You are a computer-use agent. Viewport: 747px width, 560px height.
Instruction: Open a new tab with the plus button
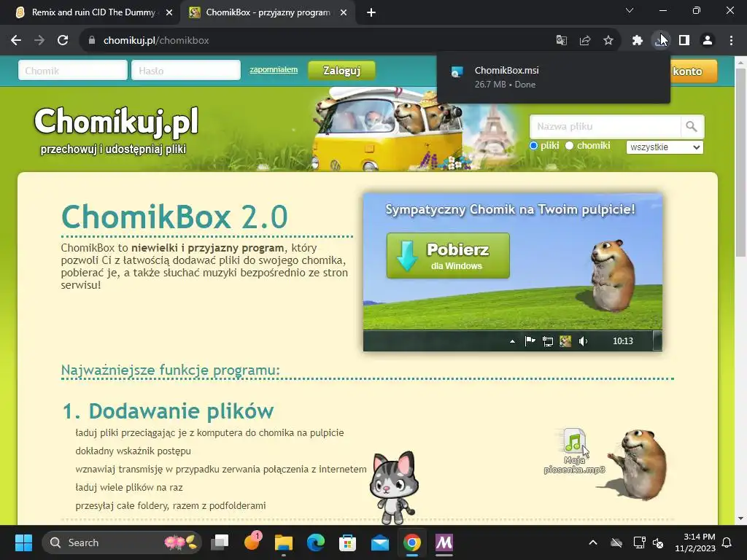[371, 13]
